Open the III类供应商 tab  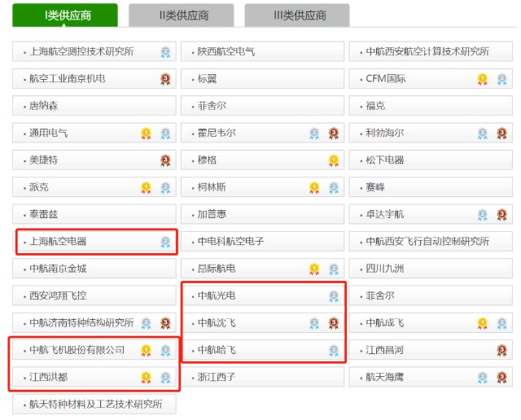[297, 15]
